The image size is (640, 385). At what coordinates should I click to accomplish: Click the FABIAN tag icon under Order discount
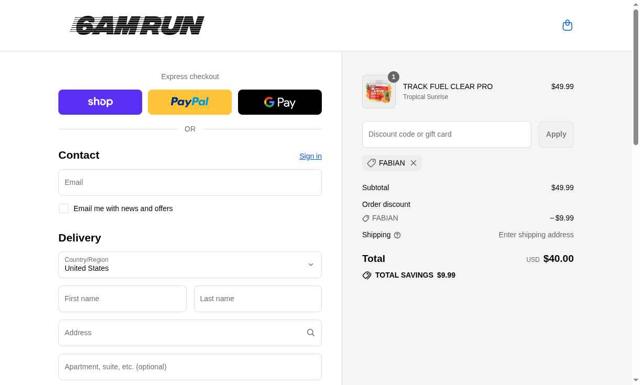coord(366,218)
